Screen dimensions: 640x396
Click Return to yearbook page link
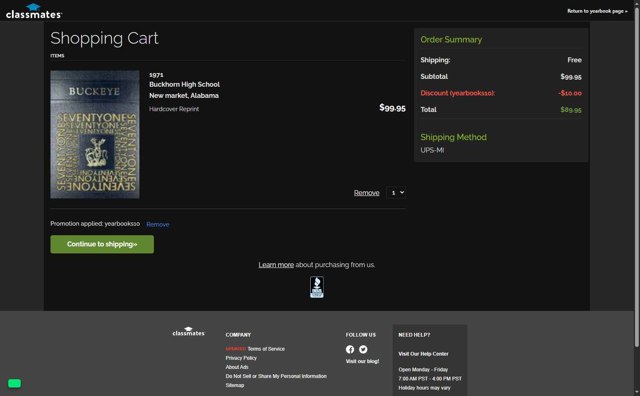coord(597,11)
